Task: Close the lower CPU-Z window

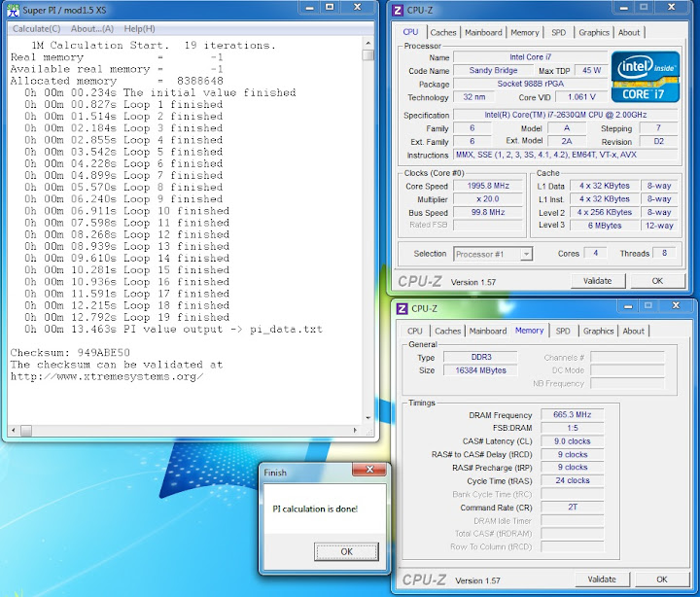Action: click(676, 306)
